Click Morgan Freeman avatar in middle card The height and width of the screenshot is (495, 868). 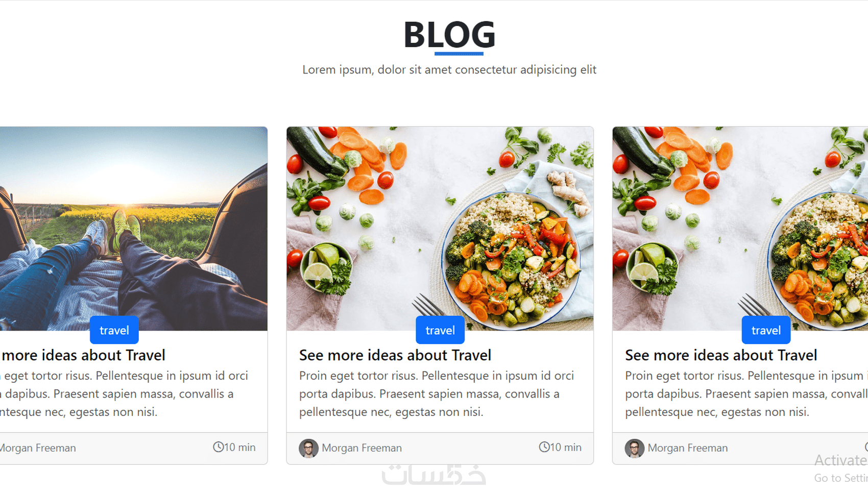[308, 448]
